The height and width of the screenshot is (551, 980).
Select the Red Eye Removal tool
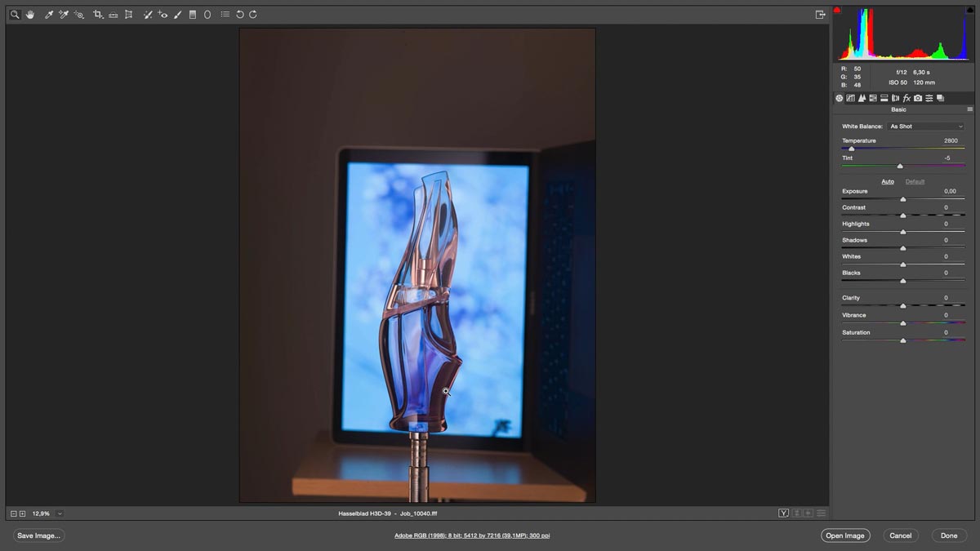tap(163, 15)
